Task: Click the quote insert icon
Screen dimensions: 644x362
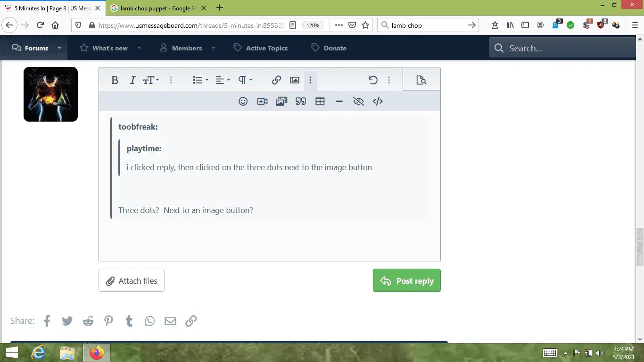Action: coord(301,101)
